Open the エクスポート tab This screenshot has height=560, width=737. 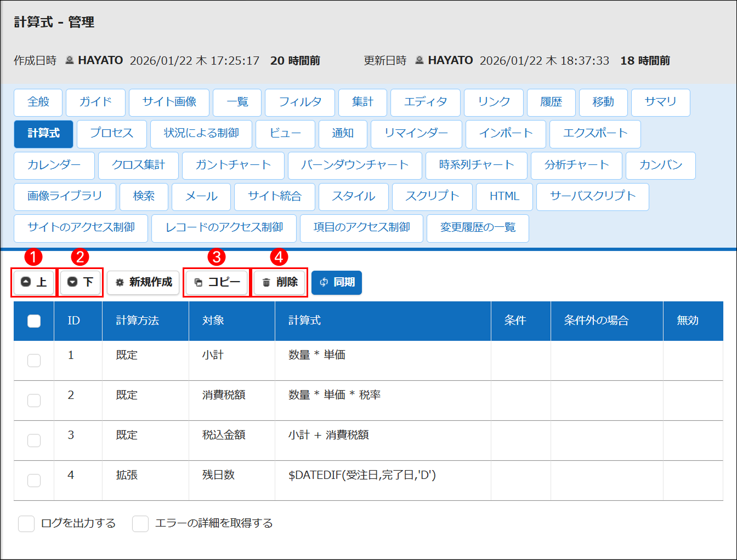595,134
